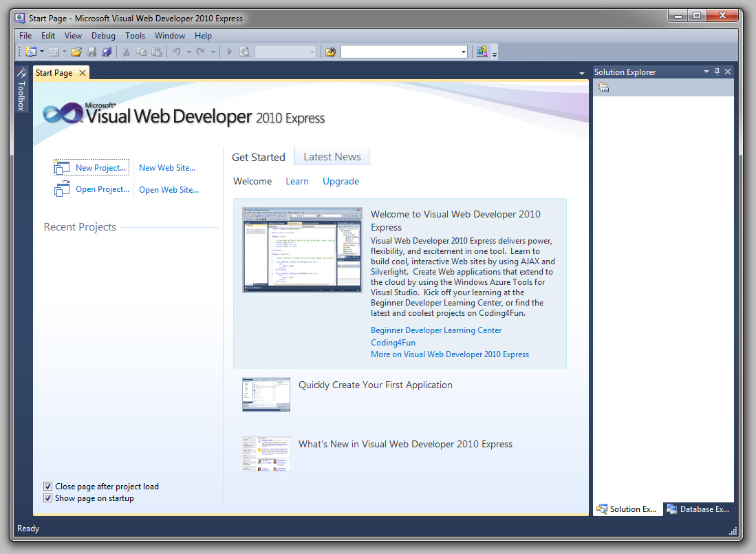The image size is (756, 554).
Task: Click the Find in Files toolbar icon
Action: (x=330, y=52)
